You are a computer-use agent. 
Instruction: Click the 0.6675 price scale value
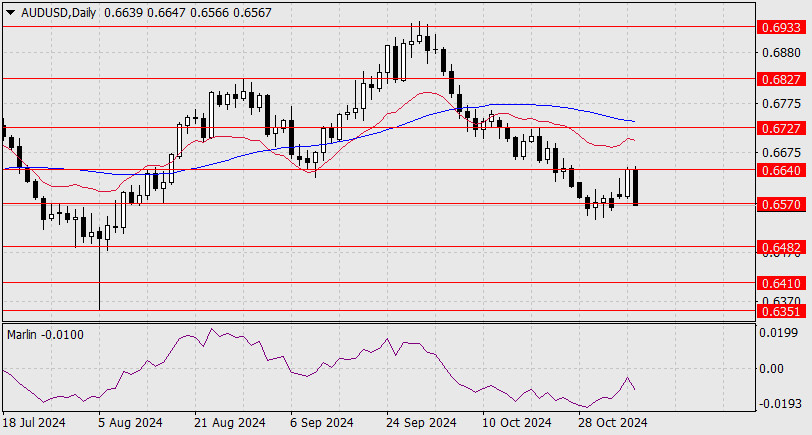tap(781, 153)
